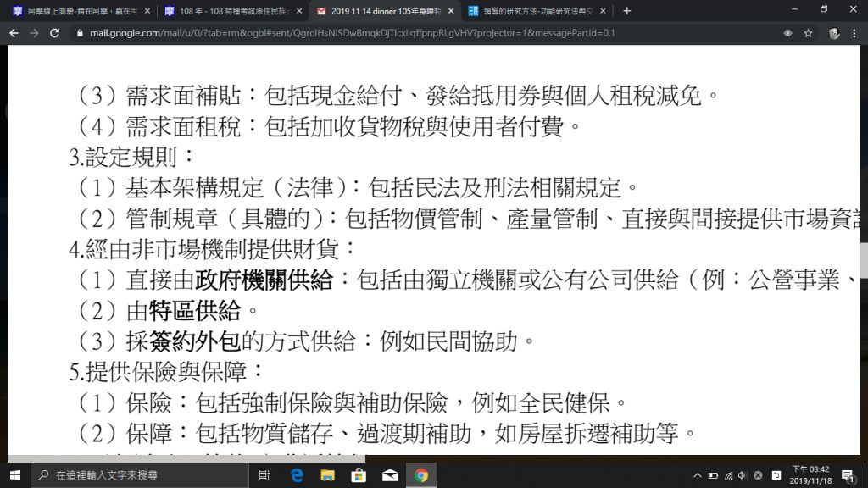
Task: Open the Chrome three-dot menu
Action: point(854,32)
